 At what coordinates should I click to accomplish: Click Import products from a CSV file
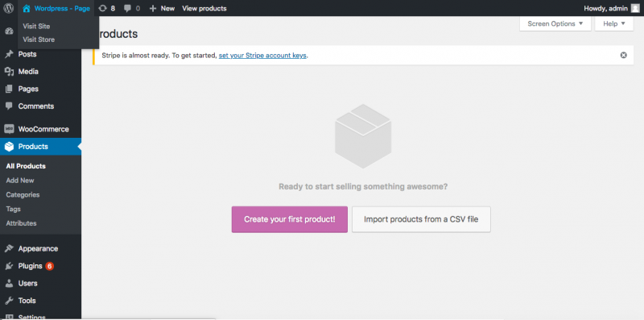421,219
